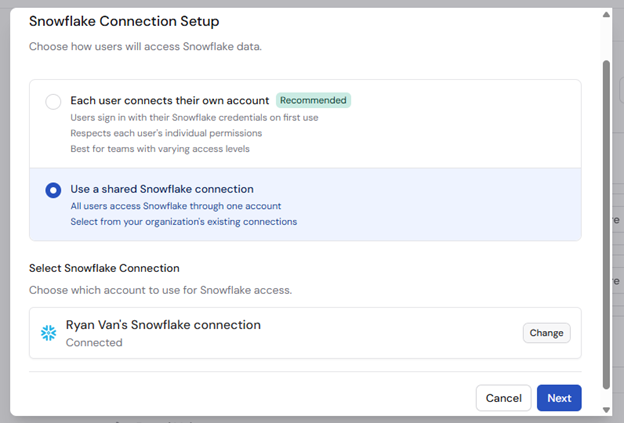624x423 pixels.
Task: Click 'Choose which account to use' description
Action: pos(160,290)
